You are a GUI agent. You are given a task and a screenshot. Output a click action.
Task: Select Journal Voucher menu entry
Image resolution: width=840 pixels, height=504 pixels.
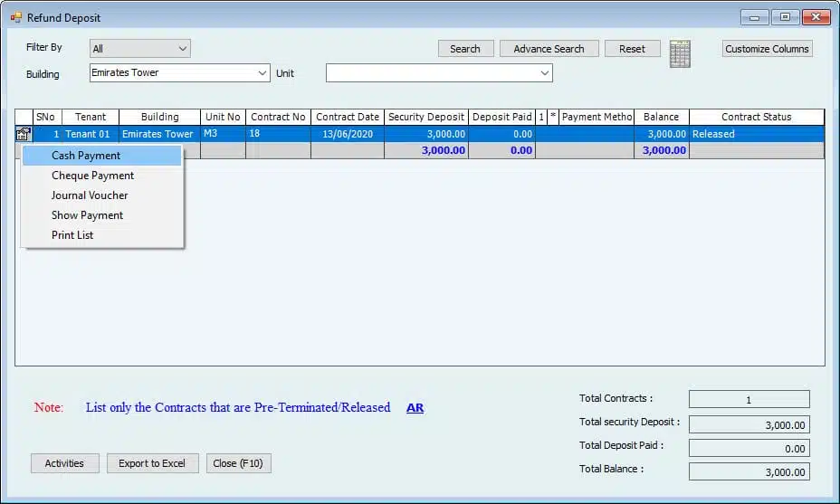pos(90,195)
